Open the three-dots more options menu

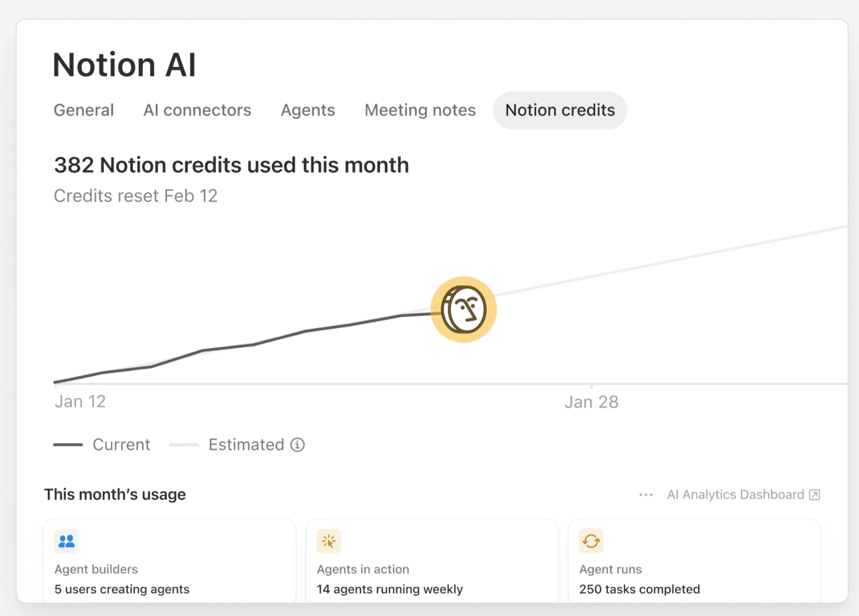pos(646,495)
